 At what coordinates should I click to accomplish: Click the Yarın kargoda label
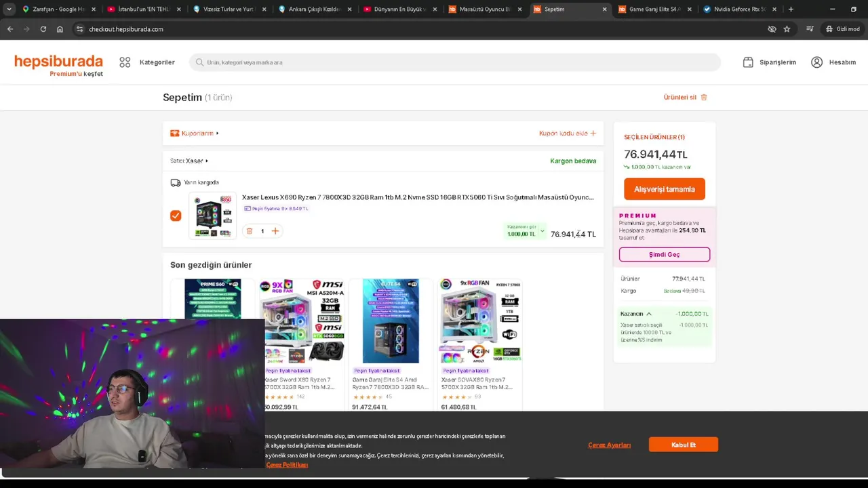coord(201,182)
